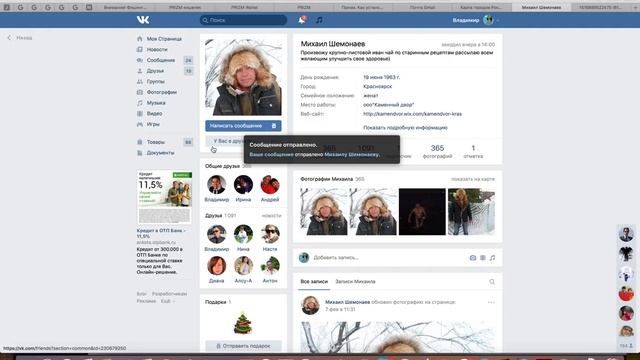Open the music note icon in header
Viewport: 640px width, 360px height.
coord(319,20)
